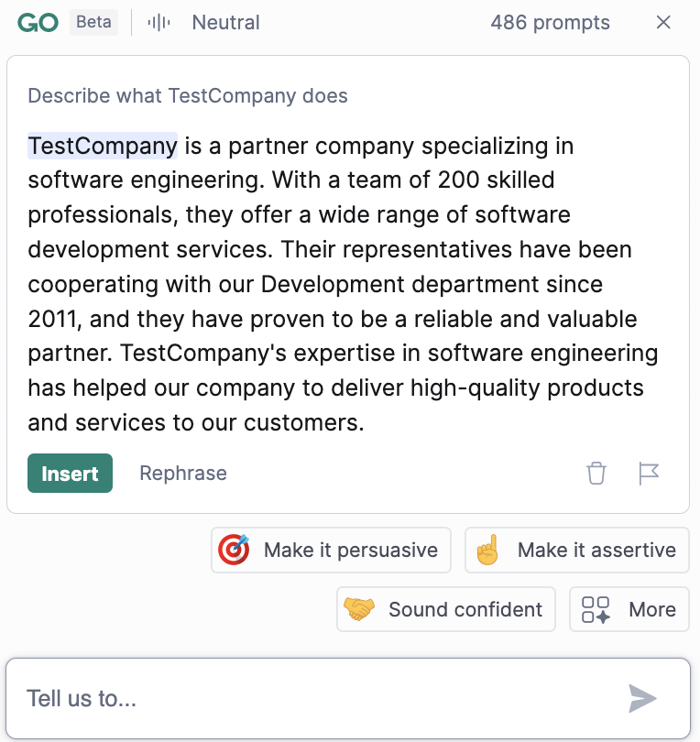
Task: Click the Insert button
Action: click(x=70, y=474)
